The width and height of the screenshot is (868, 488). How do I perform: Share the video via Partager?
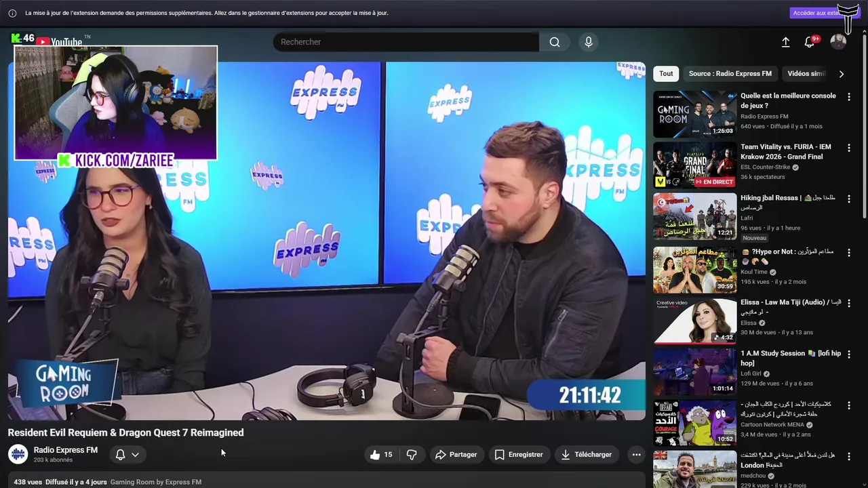point(456,455)
